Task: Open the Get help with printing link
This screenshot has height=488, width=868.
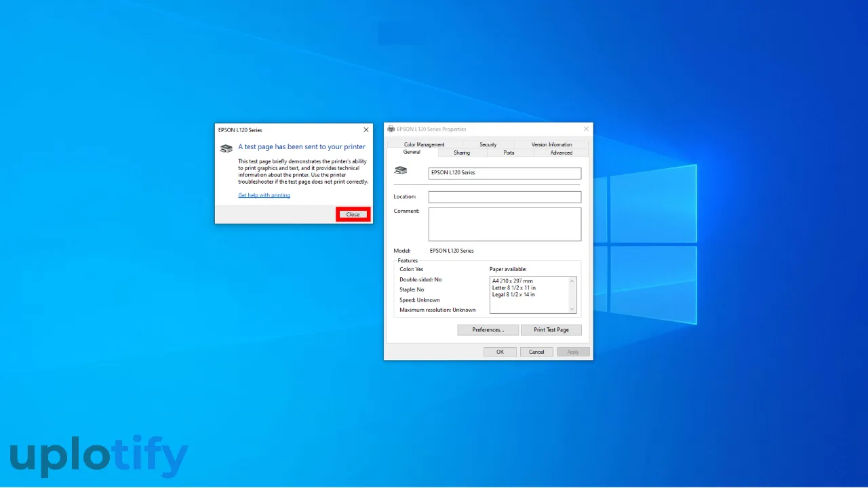Action: tap(264, 195)
